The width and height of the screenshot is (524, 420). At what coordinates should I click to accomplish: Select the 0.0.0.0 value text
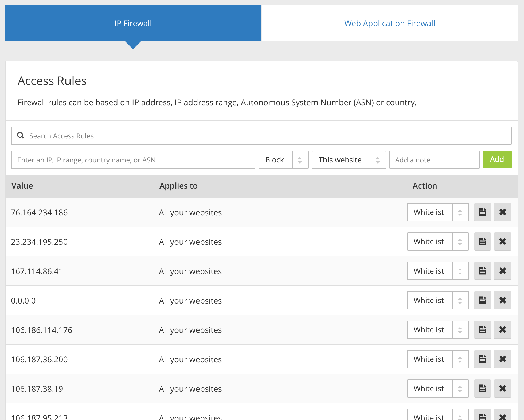coord(23,301)
